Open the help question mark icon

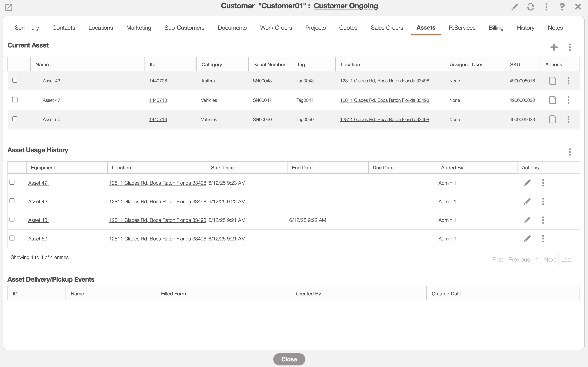coord(562,7)
